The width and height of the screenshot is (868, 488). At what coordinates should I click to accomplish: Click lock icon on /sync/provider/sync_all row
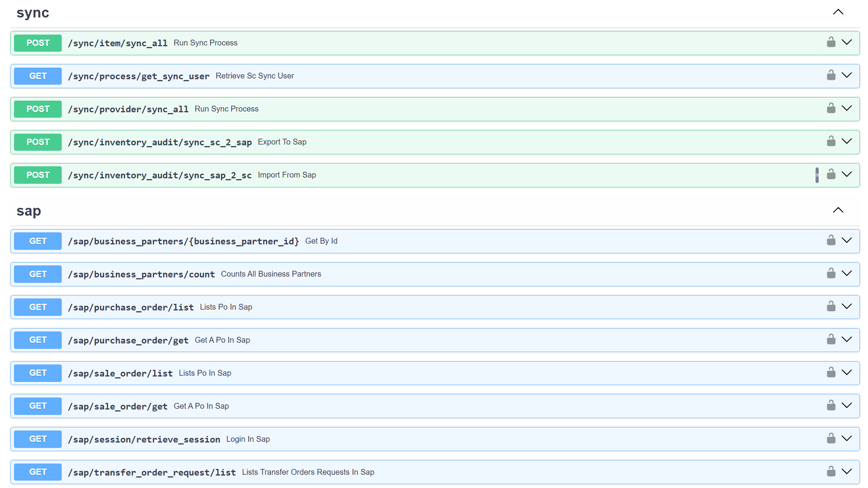(831, 108)
